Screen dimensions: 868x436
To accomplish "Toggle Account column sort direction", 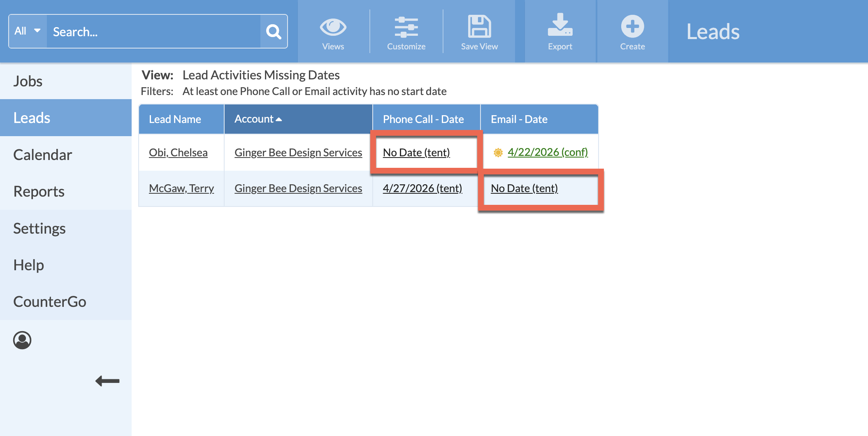I will [280, 119].
